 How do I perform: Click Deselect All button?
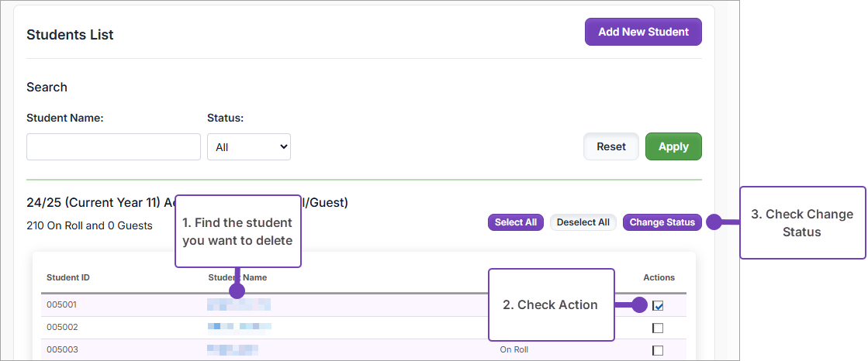click(x=583, y=222)
